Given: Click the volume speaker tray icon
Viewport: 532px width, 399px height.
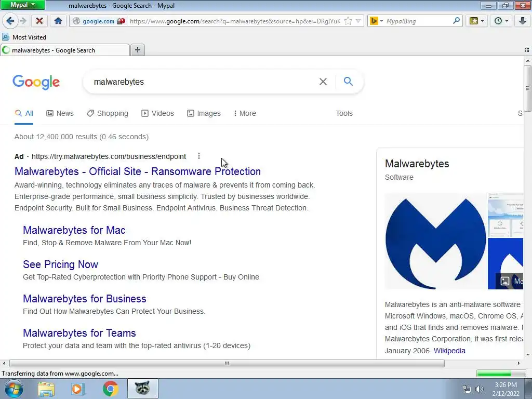Looking at the screenshot, I should click(479, 389).
